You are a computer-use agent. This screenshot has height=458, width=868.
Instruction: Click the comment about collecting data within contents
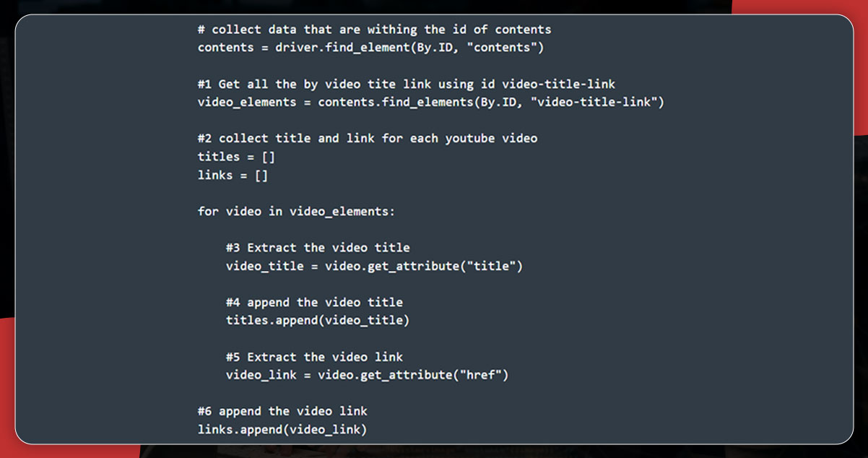[374, 30]
